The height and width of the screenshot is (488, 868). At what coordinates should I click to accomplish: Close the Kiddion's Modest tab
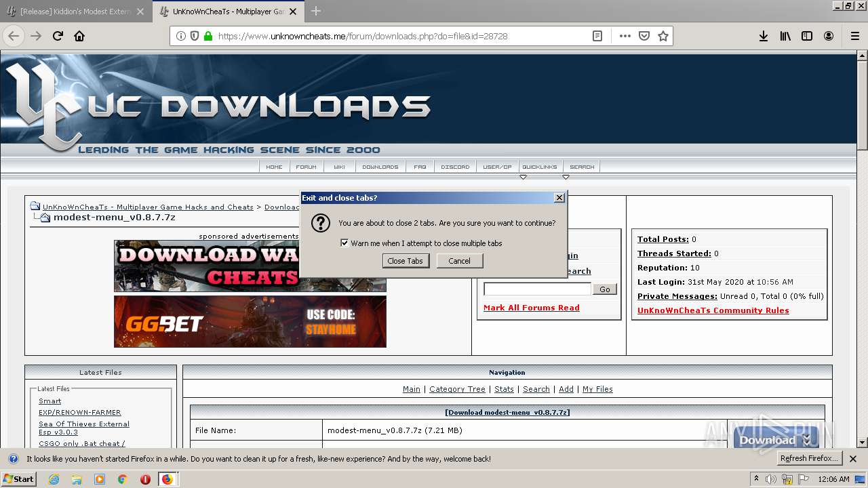tap(140, 12)
